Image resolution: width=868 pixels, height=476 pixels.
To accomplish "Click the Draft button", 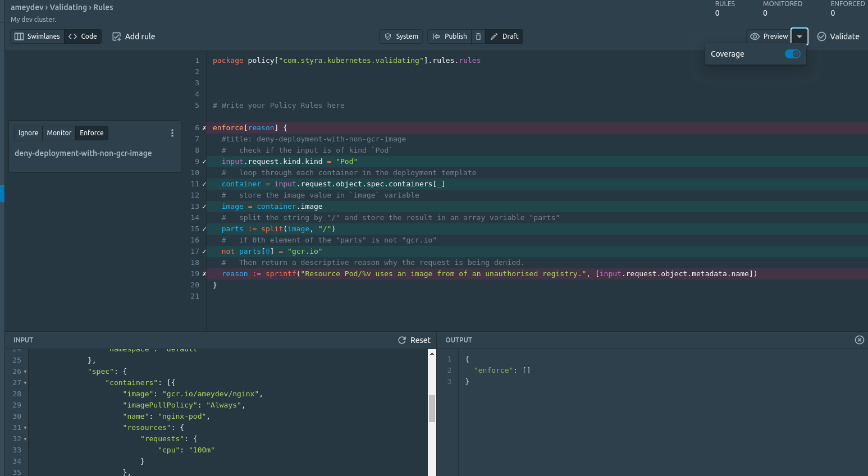I will pyautogui.click(x=504, y=36).
